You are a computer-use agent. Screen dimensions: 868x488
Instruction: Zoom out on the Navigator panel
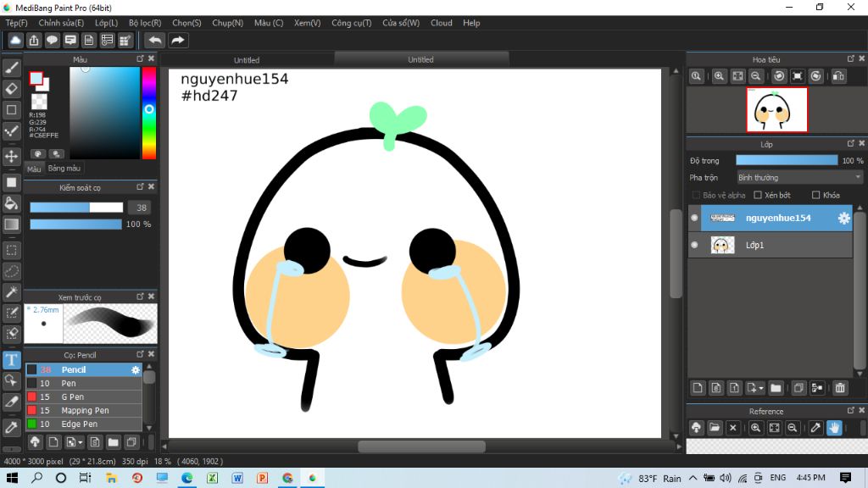pyautogui.click(x=755, y=76)
